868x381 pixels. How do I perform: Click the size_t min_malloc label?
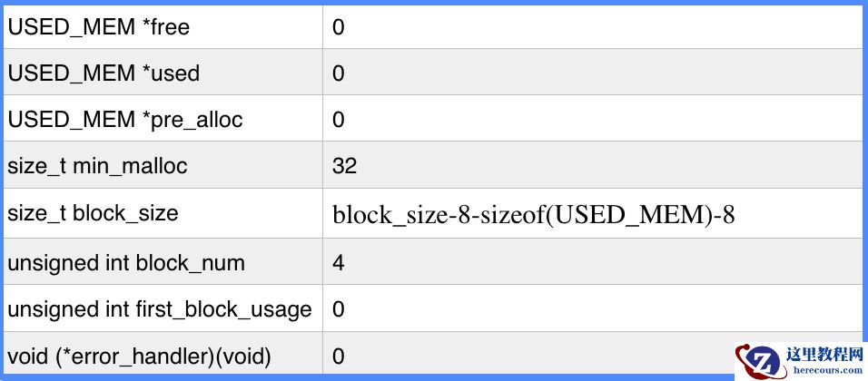pyautogui.click(x=97, y=166)
